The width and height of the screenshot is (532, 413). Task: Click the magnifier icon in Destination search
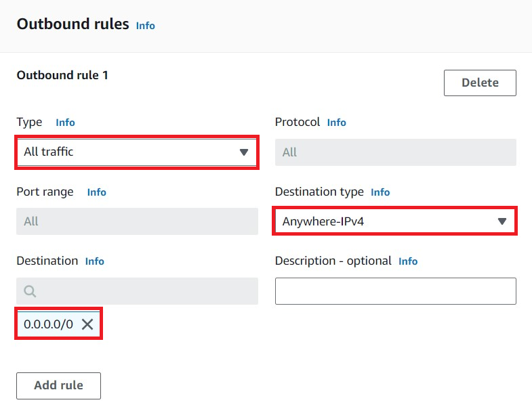[x=30, y=291]
